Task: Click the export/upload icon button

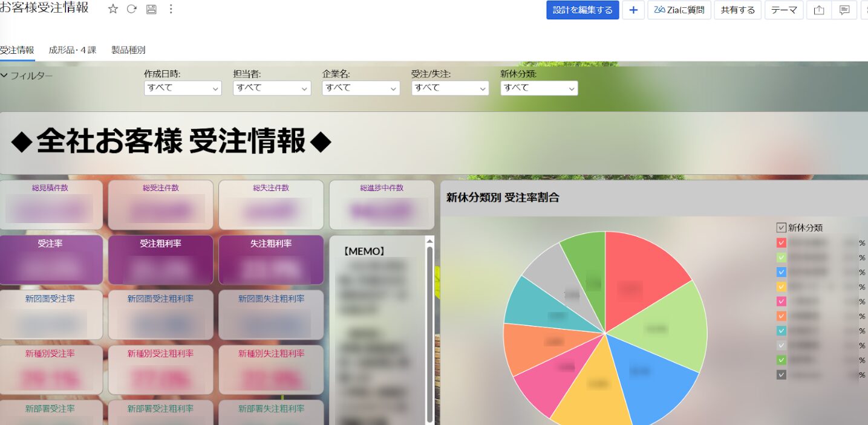Action: [819, 10]
